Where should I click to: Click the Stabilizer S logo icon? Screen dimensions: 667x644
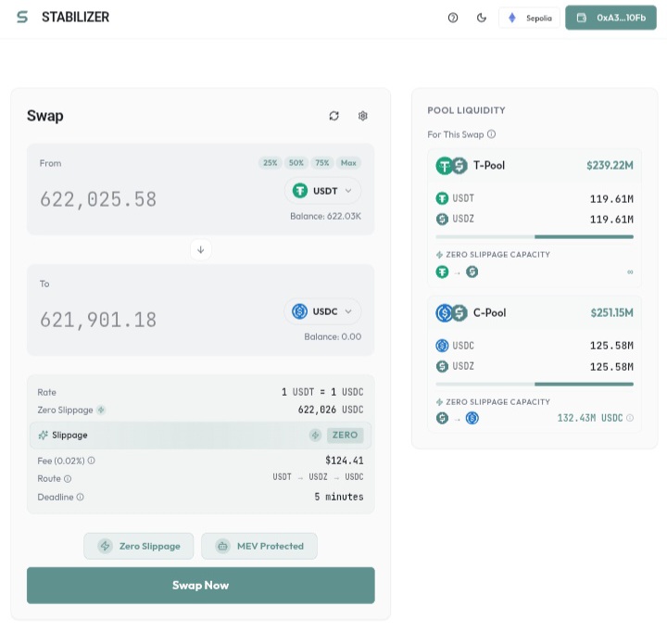[x=22, y=17]
